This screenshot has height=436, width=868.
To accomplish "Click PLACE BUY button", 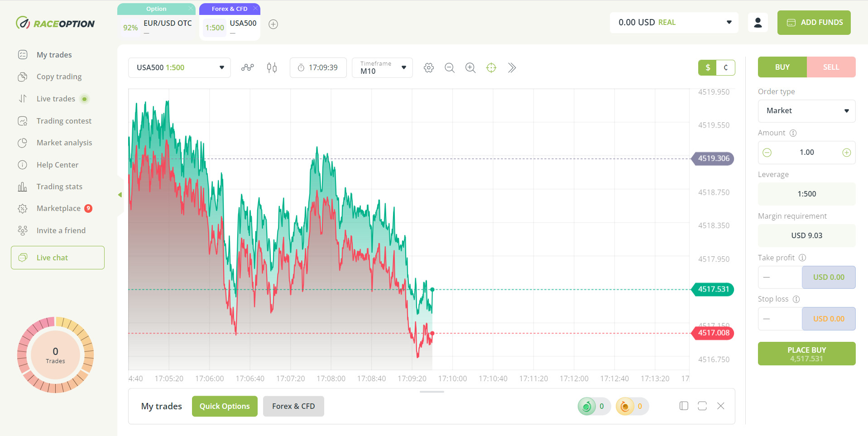I will (807, 354).
